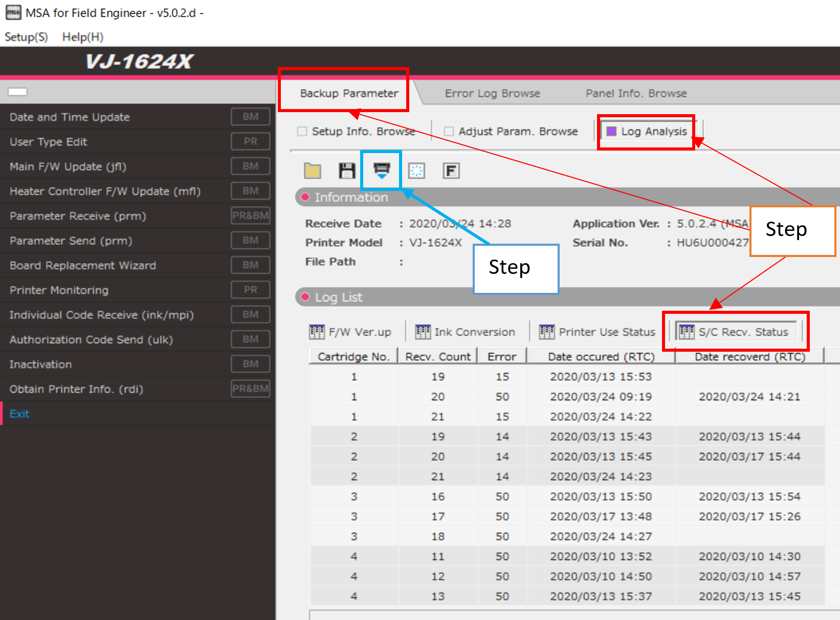Click the open folder icon in toolbar
The image size is (840, 620).
[313, 170]
